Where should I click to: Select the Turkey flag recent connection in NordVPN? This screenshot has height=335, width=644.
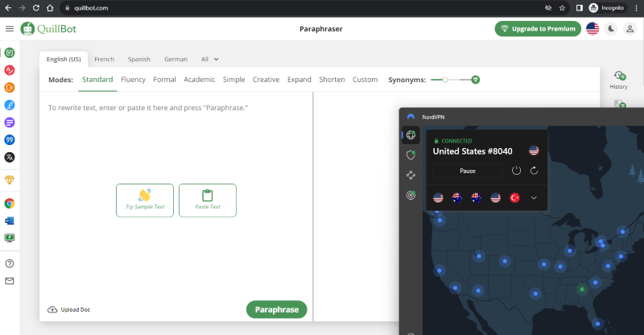click(514, 198)
